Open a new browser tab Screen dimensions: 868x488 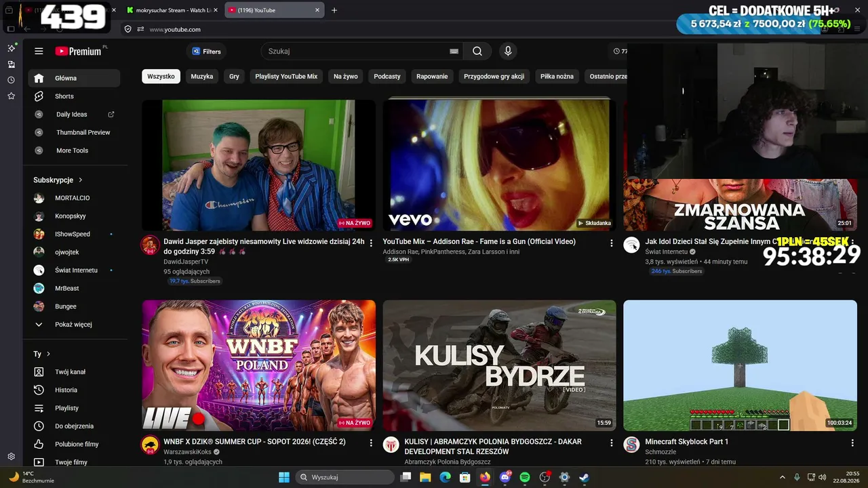coord(334,10)
